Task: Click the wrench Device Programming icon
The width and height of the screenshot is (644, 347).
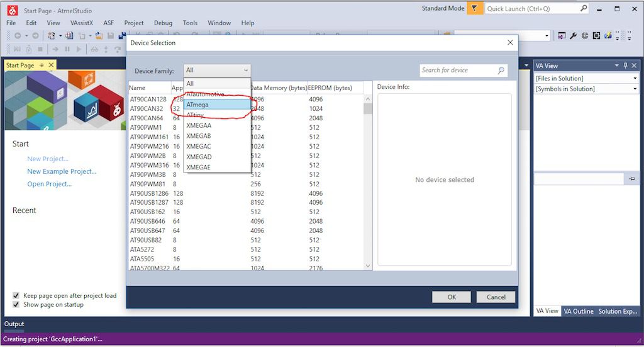Action: pyautogui.click(x=574, y=36)
